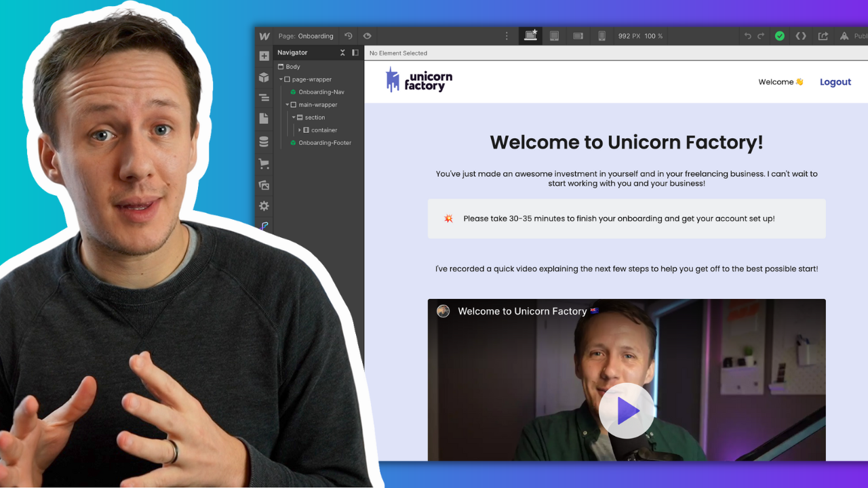
Task: Open the Pages panel
Action: [x=264, y=119]
